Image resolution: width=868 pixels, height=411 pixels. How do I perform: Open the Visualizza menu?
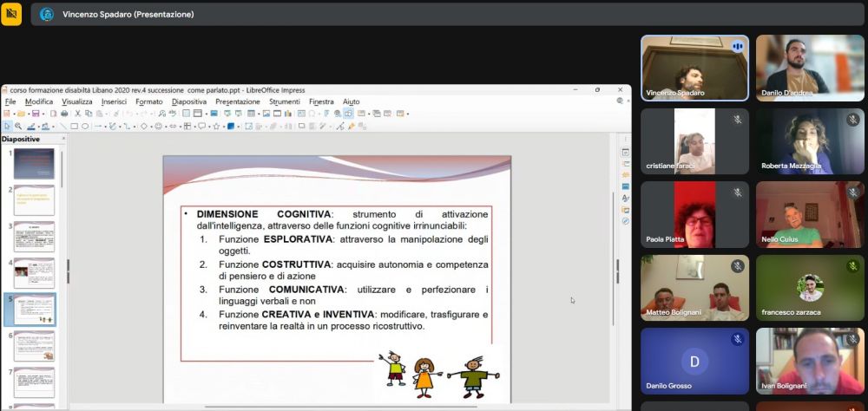pos(77,101)
